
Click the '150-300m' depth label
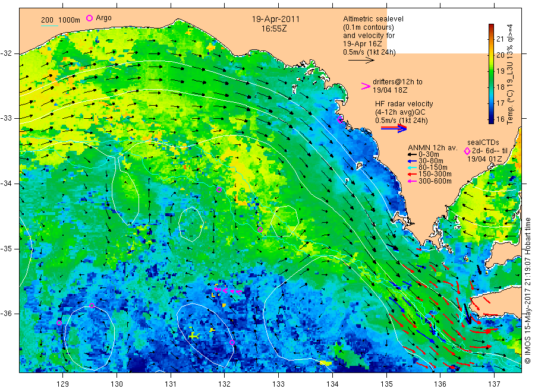click(435, 174)
